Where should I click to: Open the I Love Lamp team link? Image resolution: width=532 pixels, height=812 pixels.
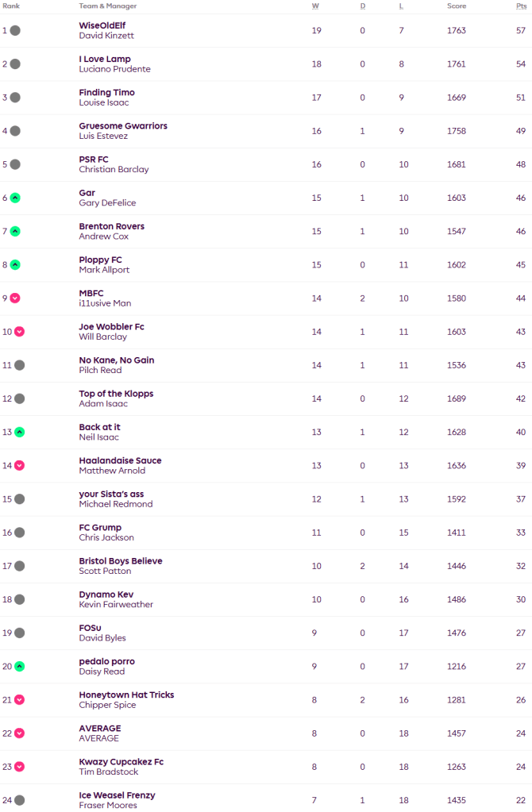tap(105, 59)
